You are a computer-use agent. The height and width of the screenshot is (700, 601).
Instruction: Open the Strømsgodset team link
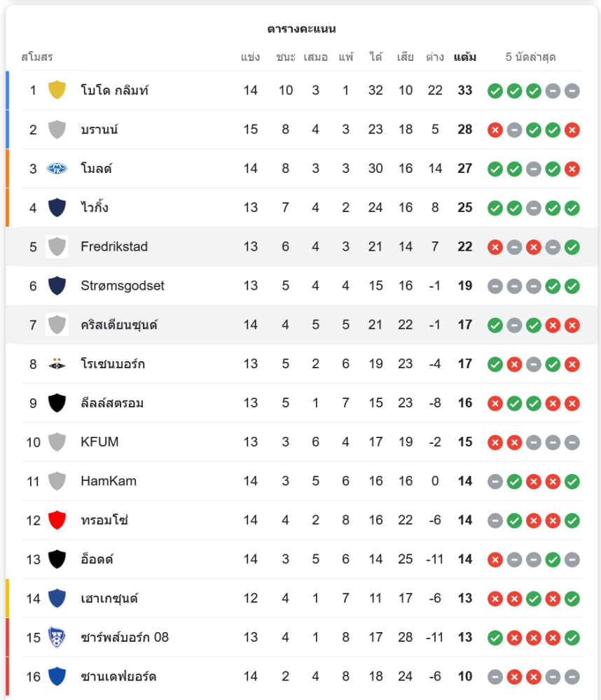(123, 286)
